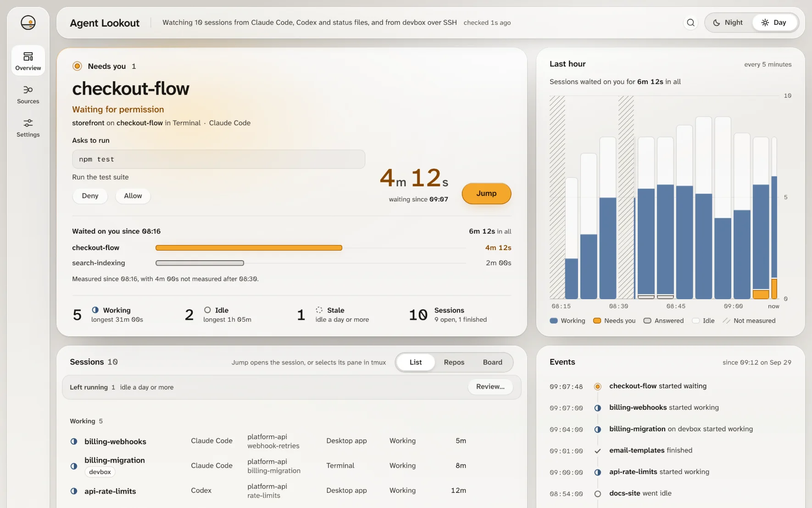Click the status icon beside billing-migration session
This screenshot has width=812, height=508.
(x=74, y=466)
